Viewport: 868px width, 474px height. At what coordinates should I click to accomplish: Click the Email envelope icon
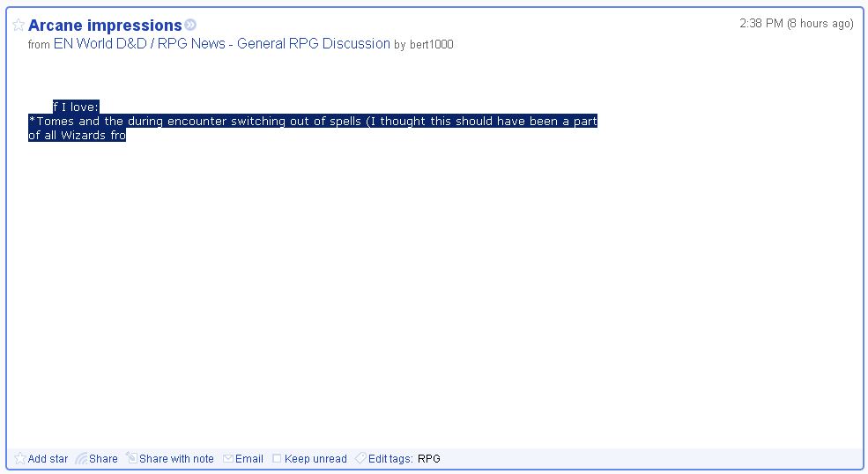[228, 459]
